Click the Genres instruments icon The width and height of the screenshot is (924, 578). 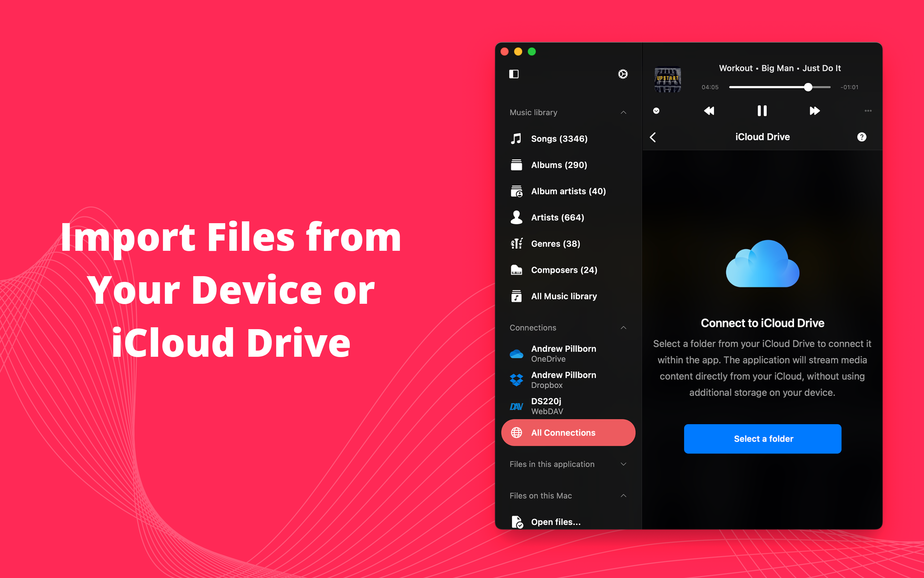[516, 243]
